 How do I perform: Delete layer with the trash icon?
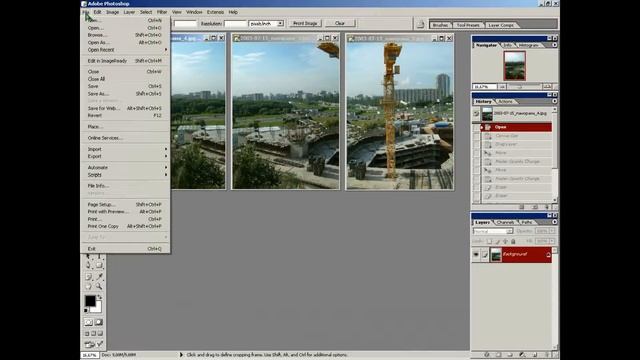pos(547,355)
